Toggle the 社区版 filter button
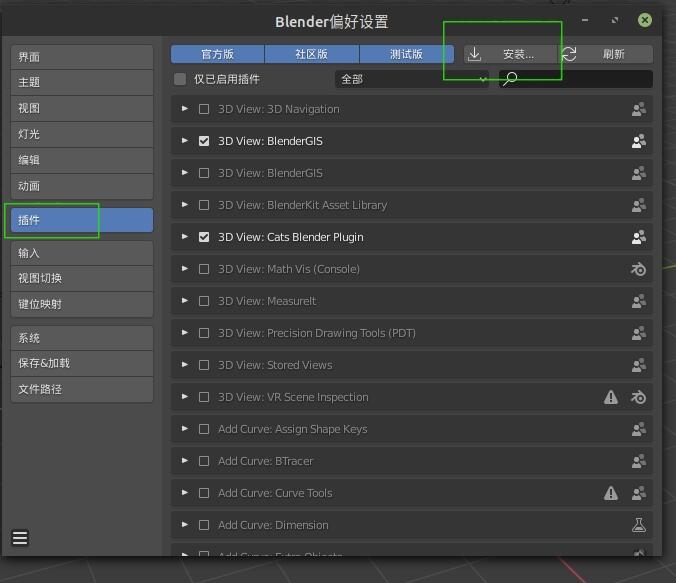 pyautogui.click(x=312, y=54)
